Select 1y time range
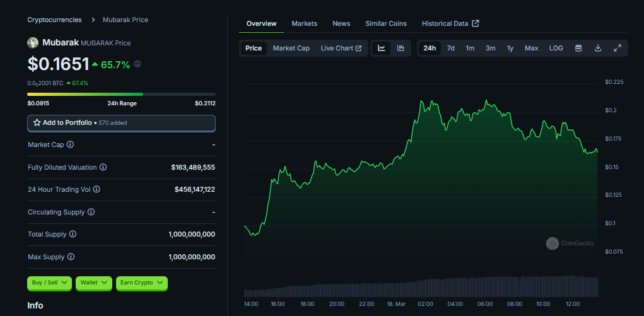644x316 pixels. [510, 48]
